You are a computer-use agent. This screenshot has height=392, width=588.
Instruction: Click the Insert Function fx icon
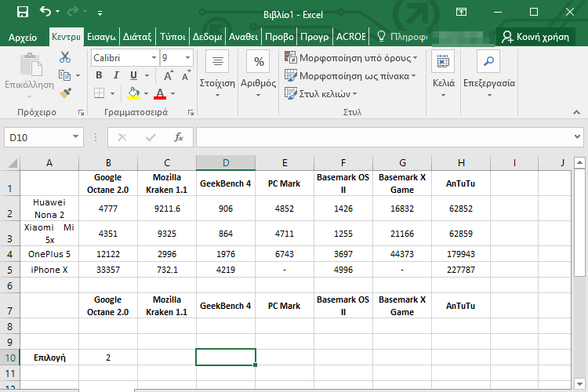179,138
